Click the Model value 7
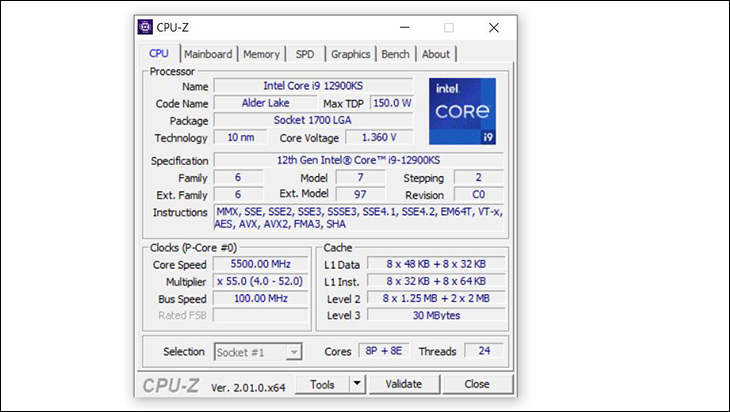Screen dimensions: 730x412 click(360, 177)
